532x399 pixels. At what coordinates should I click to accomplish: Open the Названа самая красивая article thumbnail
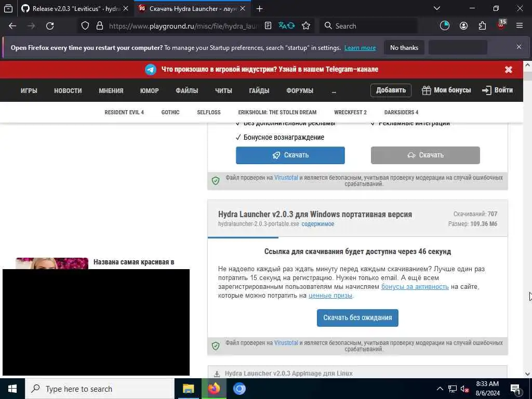point(52,263)
